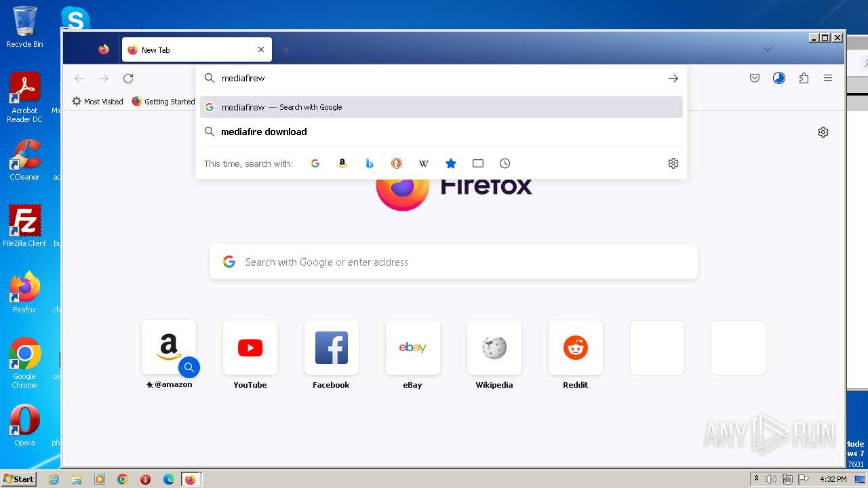This screenshot has width=868, height=488.
Task: Click the Firefox desktop shortcut
Action: click(24, 292)
